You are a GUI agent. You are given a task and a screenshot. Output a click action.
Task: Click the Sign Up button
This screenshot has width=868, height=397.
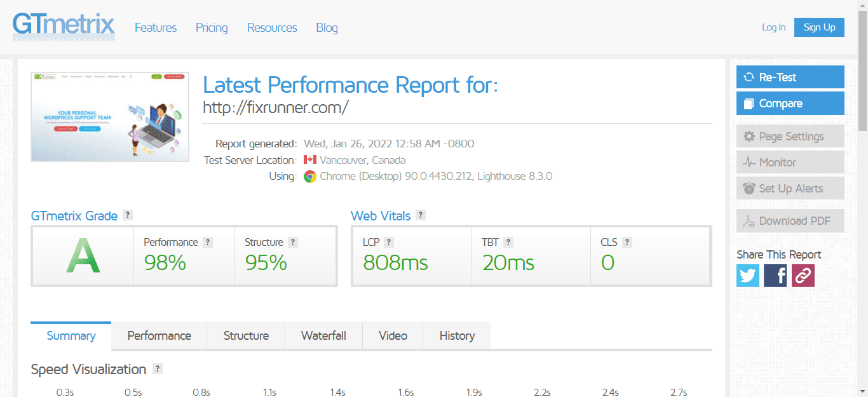819,27
